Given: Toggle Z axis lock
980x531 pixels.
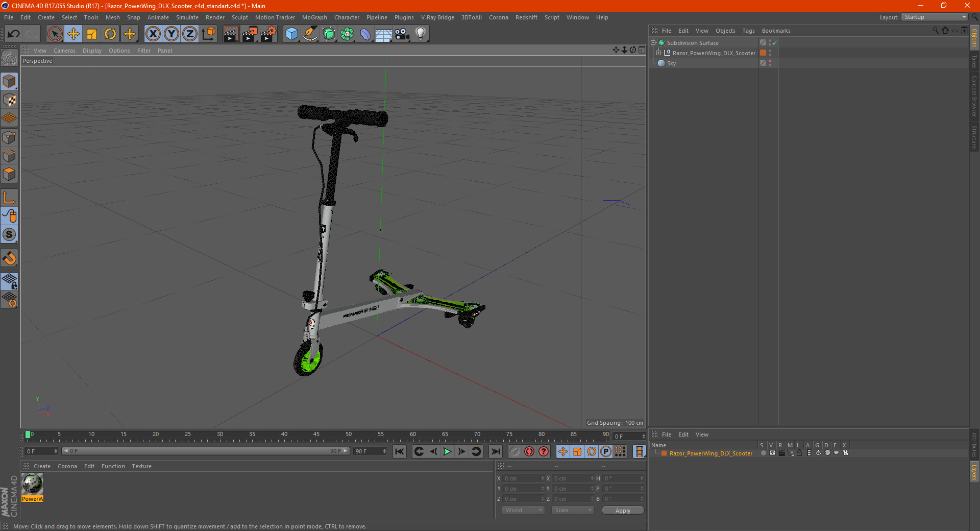Looking at the screenshot, I should 190,34.
